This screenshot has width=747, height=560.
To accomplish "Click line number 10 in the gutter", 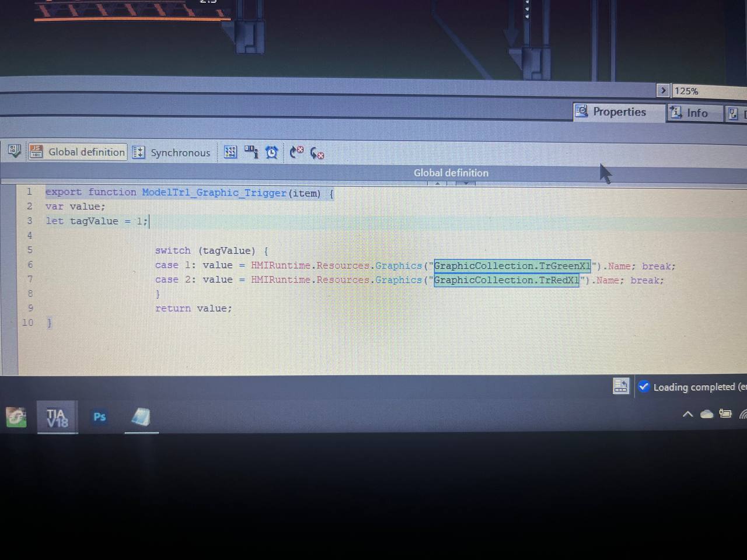I will click(x=27, y=323).
